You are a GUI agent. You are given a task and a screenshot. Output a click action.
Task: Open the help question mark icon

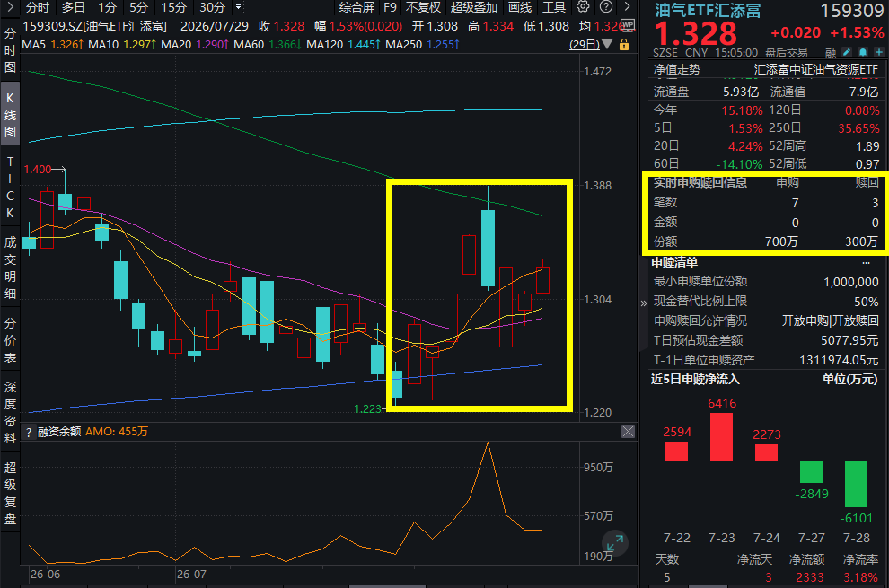point(606,7)
